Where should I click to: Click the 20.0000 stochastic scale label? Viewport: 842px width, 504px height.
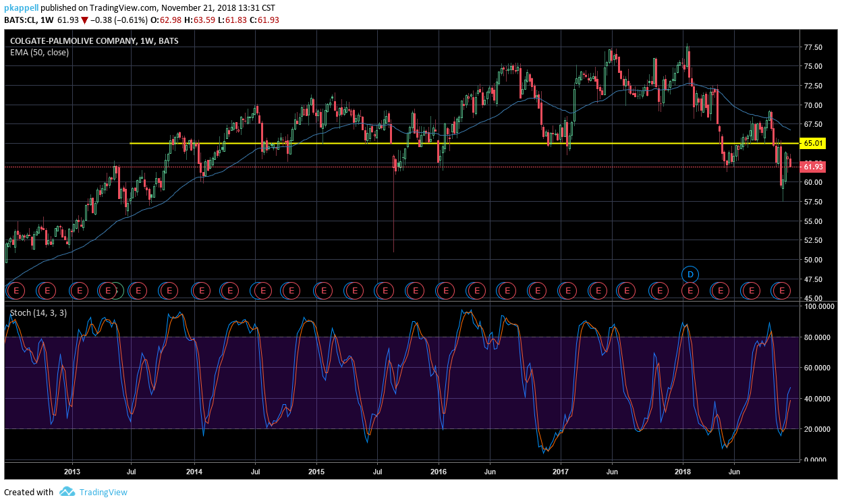click(817, 429)
